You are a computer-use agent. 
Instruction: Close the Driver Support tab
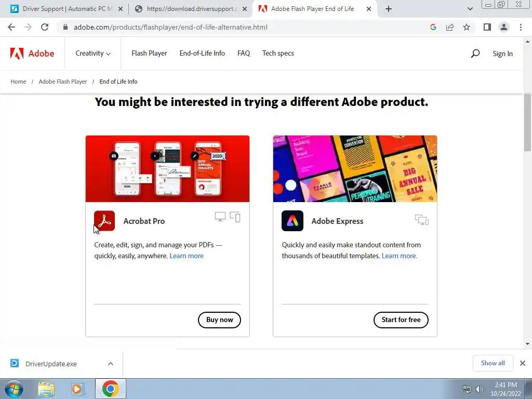[x=121, y=9]
